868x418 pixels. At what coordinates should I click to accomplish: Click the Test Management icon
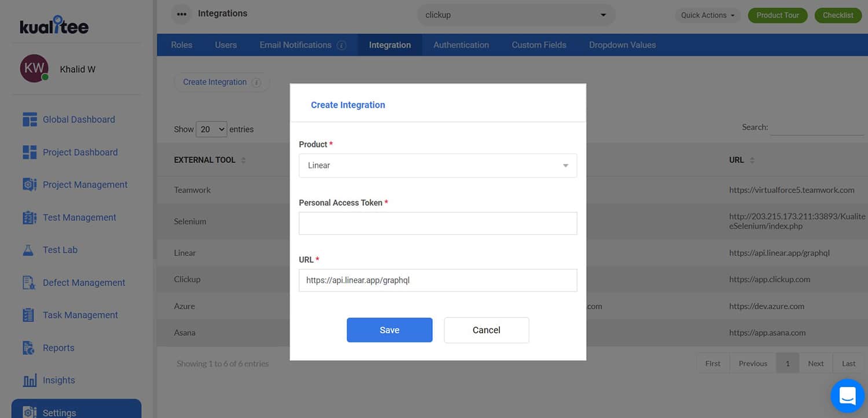point(30,217)
